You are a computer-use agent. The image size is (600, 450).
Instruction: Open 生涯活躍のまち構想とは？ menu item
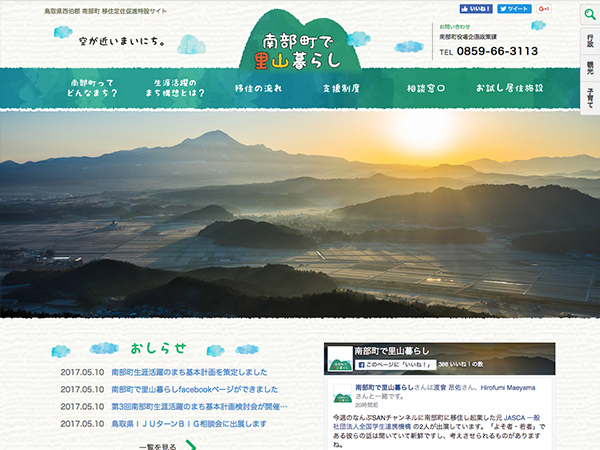click(175, 88)
